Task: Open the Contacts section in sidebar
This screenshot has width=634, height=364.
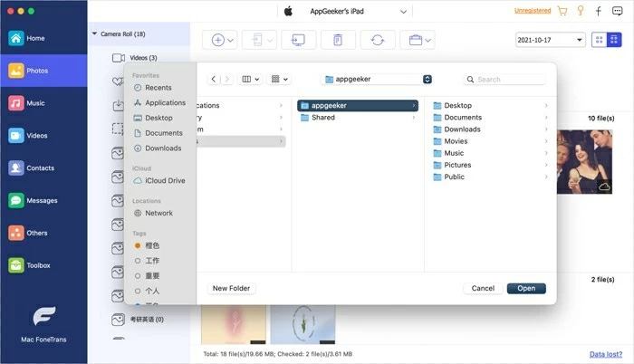Action: [x=39, y=168]
